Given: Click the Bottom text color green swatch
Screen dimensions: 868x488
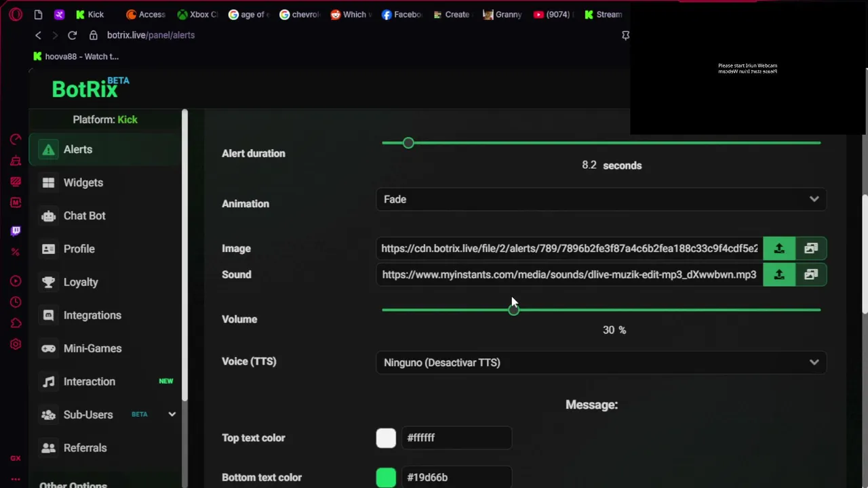Looking at the screenshot, I should point(386,477).
